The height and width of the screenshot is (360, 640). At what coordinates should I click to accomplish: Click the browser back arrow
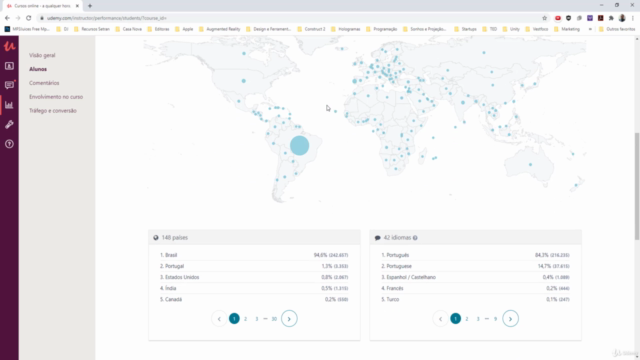click(x=7, y=18)
